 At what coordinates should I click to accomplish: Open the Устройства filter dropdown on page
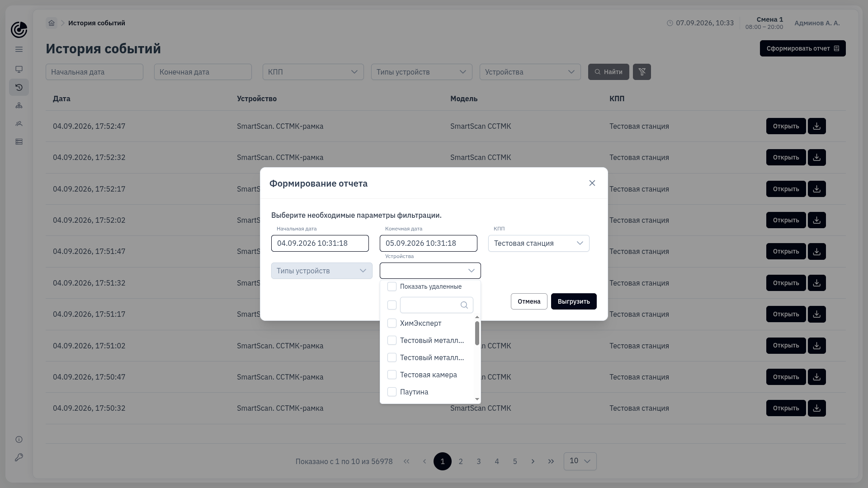[530, 72]
